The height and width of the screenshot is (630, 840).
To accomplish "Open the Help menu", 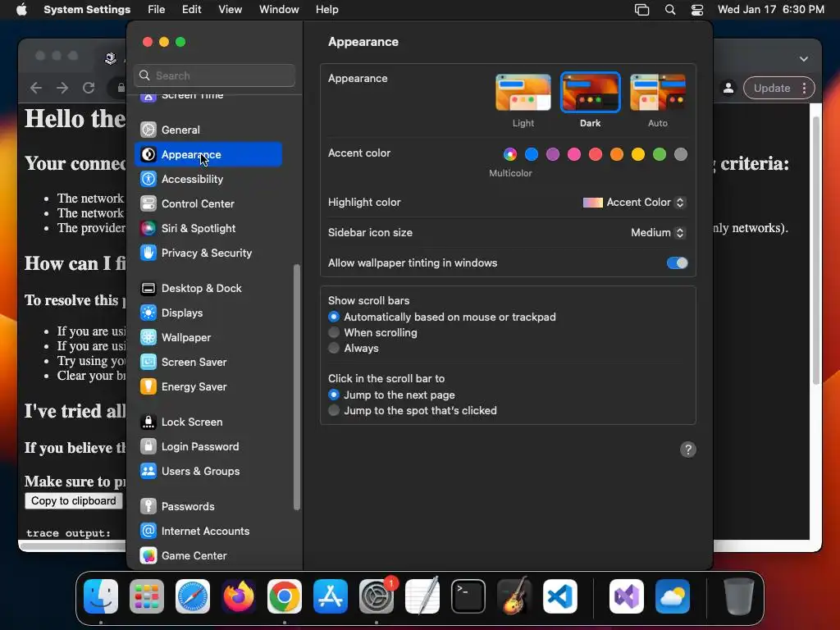I will tap(326, 10).
